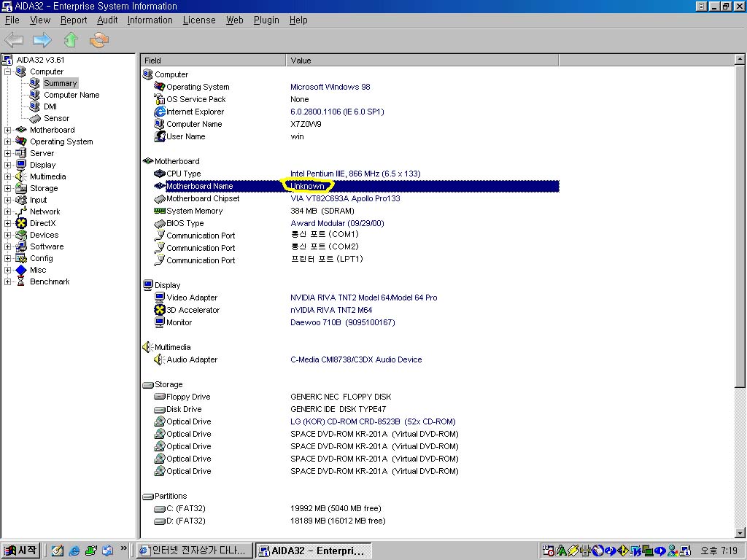Viewport: 747px width, 560px height.
Task: Click the Misc blue diamond icon
Action: [x=21, y=270]
